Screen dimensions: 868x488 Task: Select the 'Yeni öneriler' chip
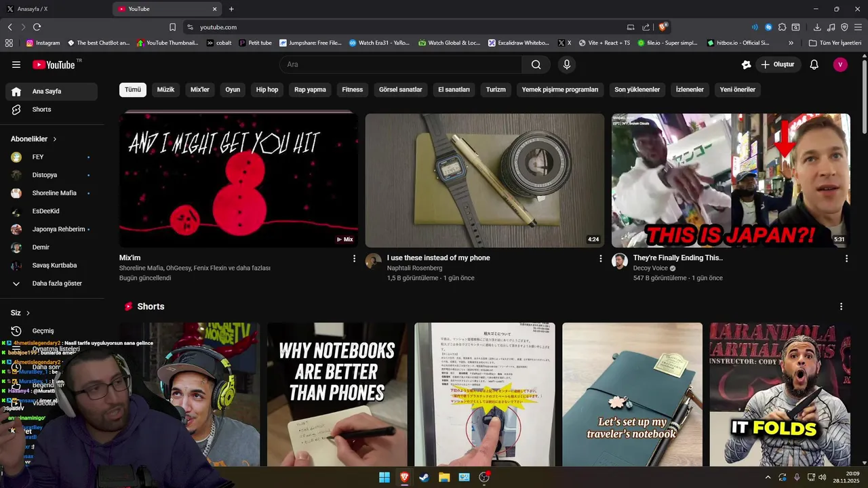738,89
